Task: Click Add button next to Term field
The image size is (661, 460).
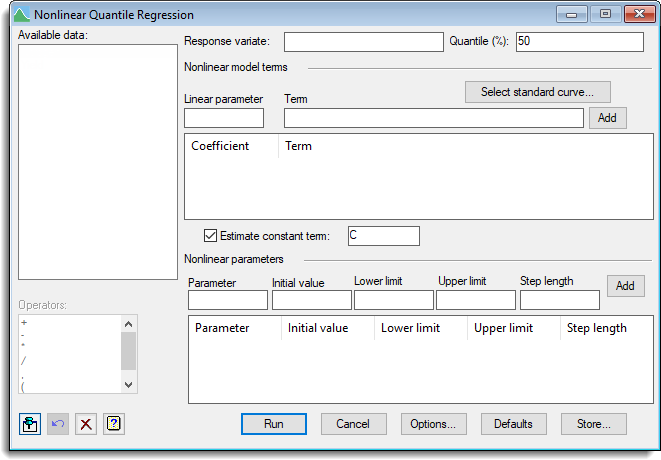Action: (607, 118)
